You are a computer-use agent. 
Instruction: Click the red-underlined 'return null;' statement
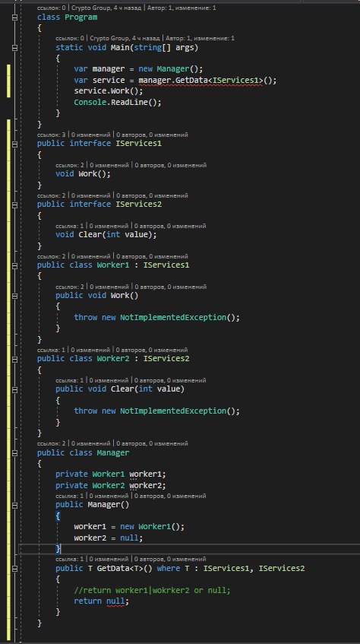[101, 601]
